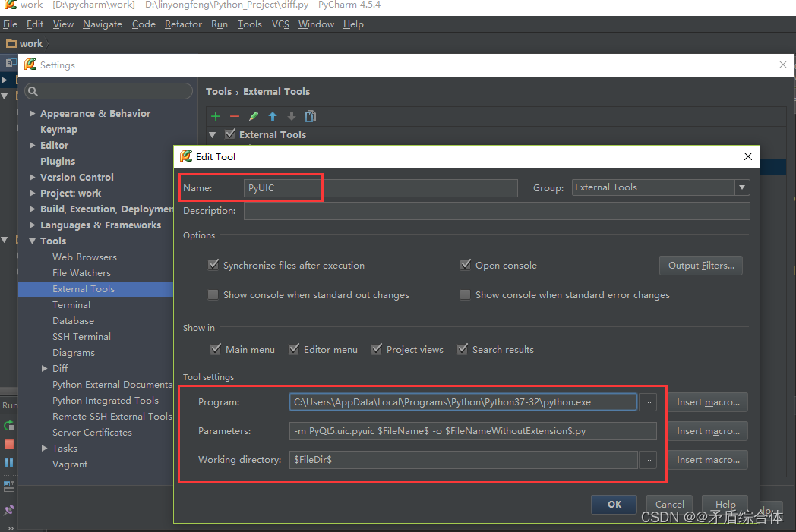
Task: Select Python Integrated Tools item
Action: point(106,401)
